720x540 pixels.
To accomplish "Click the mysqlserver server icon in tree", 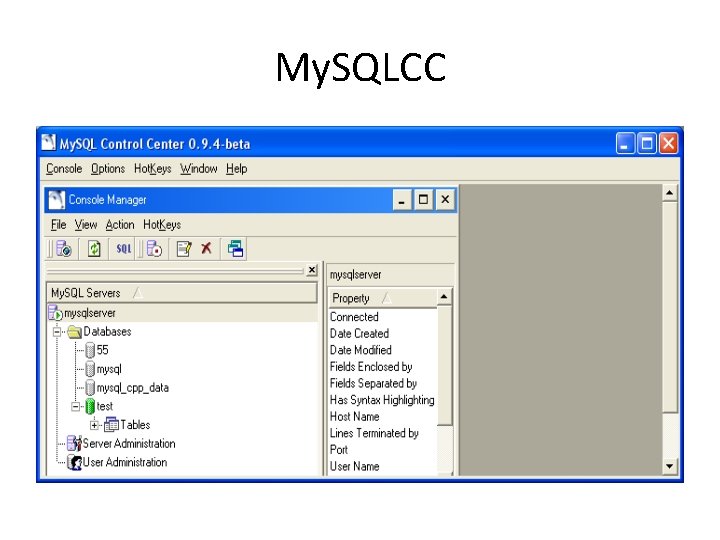I will tap(55, 313).
